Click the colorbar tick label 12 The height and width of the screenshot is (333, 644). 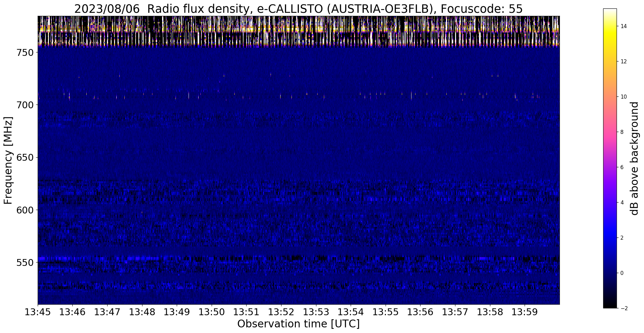pyautogui.click(x=624, y=61)
